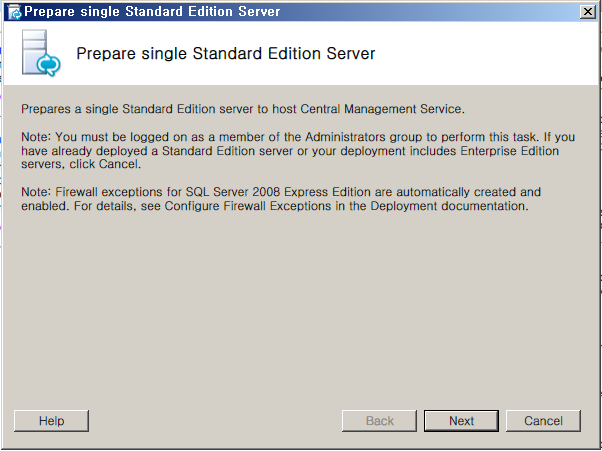Open the Help button
Screen dimensions: 602x451
click(x=51, y=421)
